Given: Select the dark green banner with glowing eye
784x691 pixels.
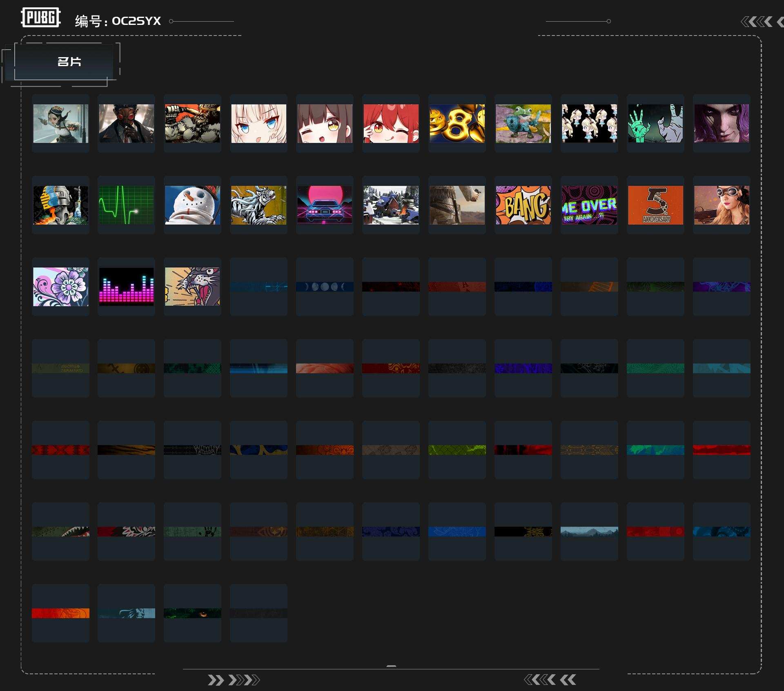Looking at the screenshot, I should (193, 613).
